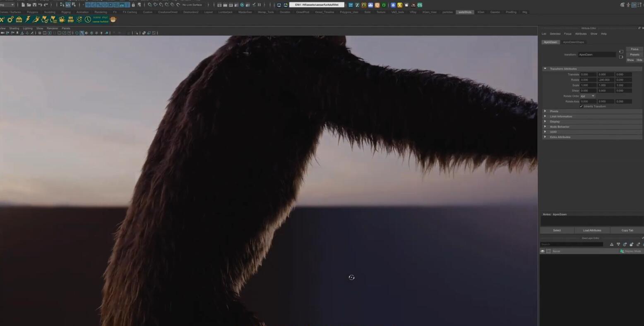Click the yellow X icon in the top toolbar

[399, 5]
